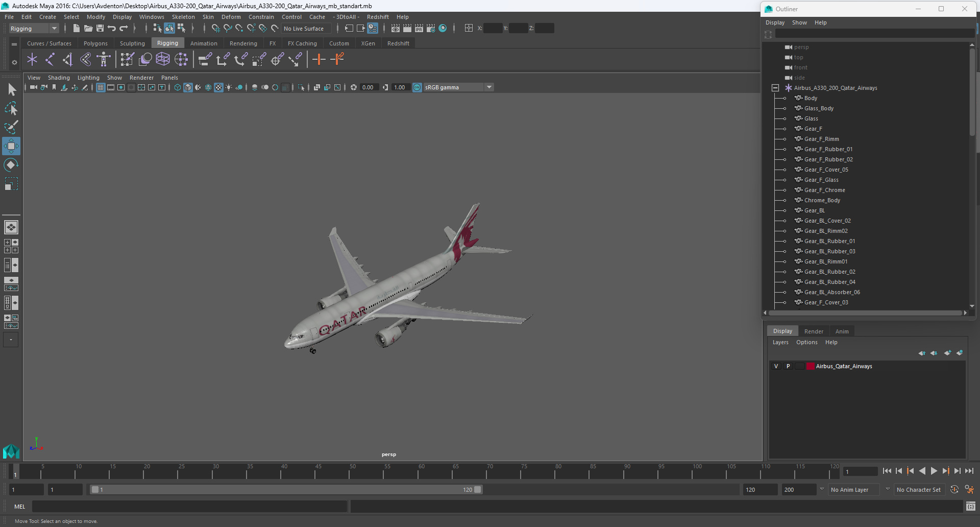The image size is (980, 527).
Task: Click the IPR render icon
Action: tap(419, 29)
